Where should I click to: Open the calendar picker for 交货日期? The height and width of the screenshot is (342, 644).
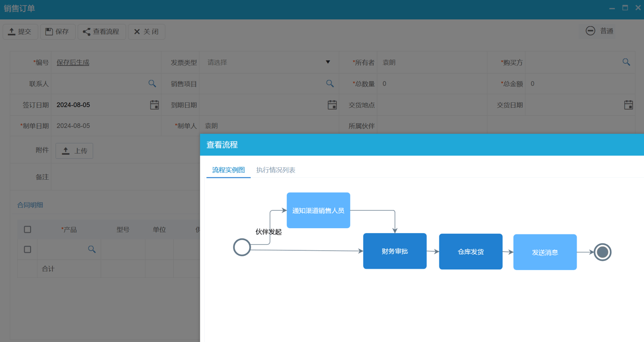pos(628,105)
